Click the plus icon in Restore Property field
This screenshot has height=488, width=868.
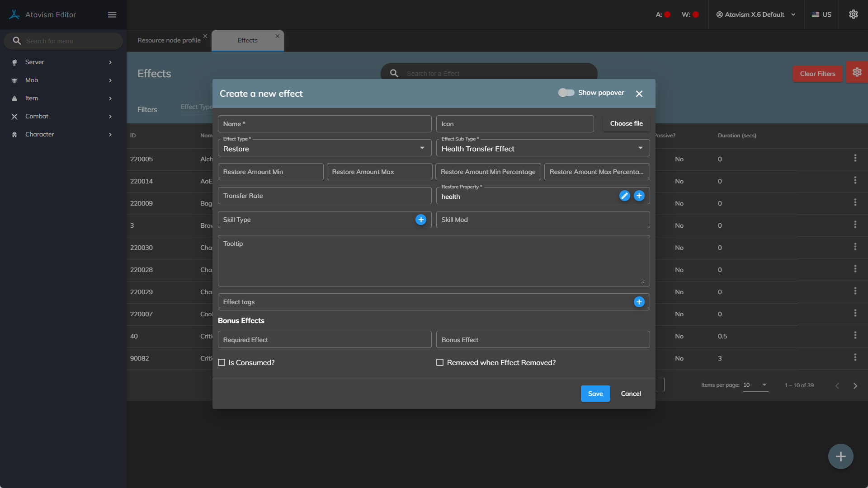click(639, 196)
